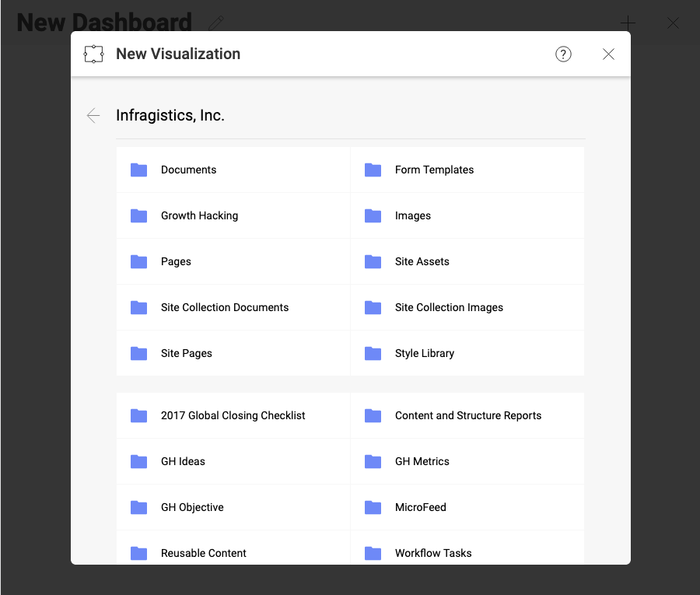Select Content and Structure Reports list
The width and height of the screenshot is (700, 595).
click(467, 415)
